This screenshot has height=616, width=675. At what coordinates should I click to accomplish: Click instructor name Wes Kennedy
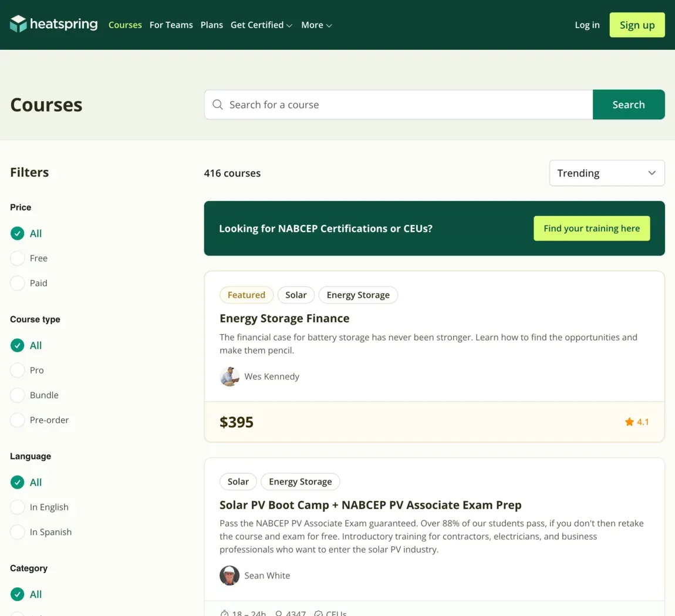pos(272,376)
